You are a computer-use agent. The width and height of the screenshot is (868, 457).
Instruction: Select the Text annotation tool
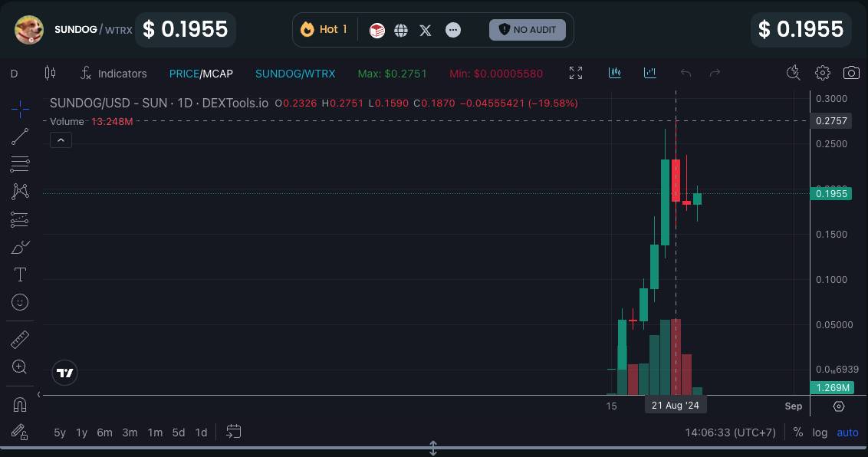20,275
